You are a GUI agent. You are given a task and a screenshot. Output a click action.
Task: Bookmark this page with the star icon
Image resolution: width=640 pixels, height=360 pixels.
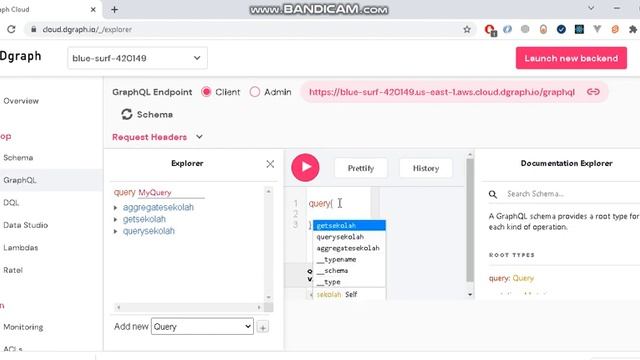pyautogui.click(x=467, y=29)
